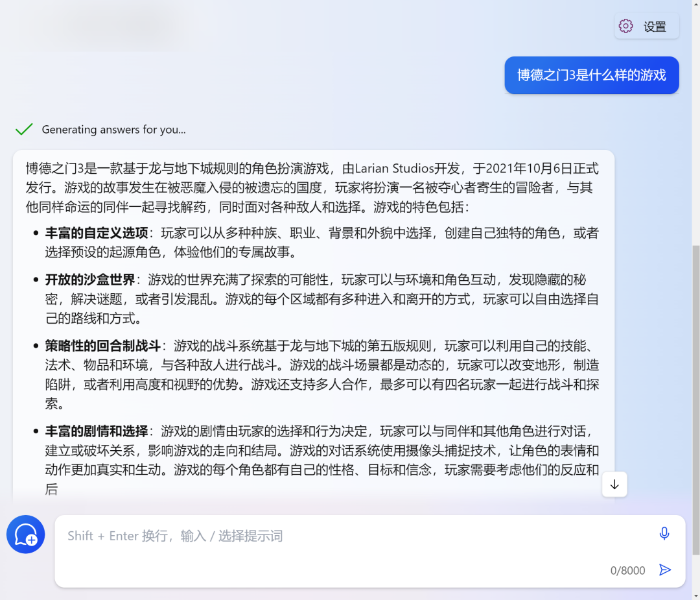This screenshot has width=700, height=600.
Task: Click the text 'Larian Studios' in the answer
Action: [394, 169]
